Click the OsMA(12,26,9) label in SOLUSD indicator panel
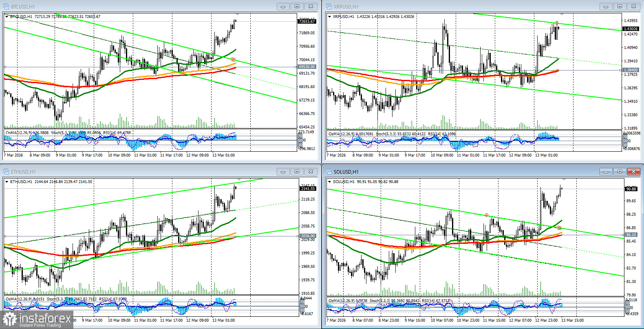 342,301
